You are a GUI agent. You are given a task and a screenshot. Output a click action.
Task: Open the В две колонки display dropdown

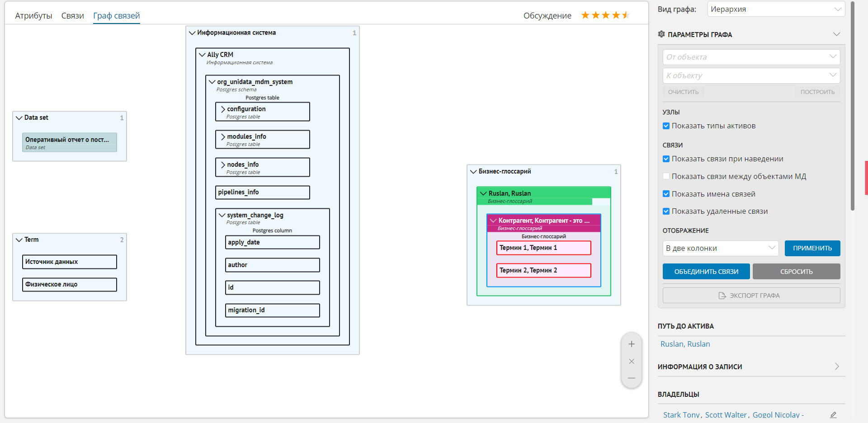[x=721, y=248]
